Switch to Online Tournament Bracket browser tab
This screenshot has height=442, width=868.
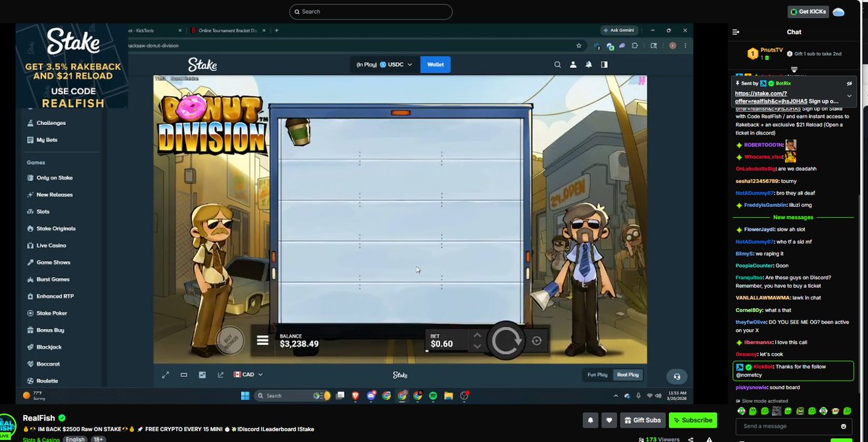click(227, 30)
